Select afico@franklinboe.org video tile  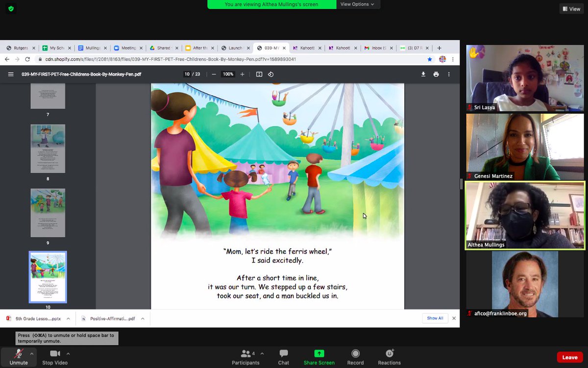[x=525, y=284]
